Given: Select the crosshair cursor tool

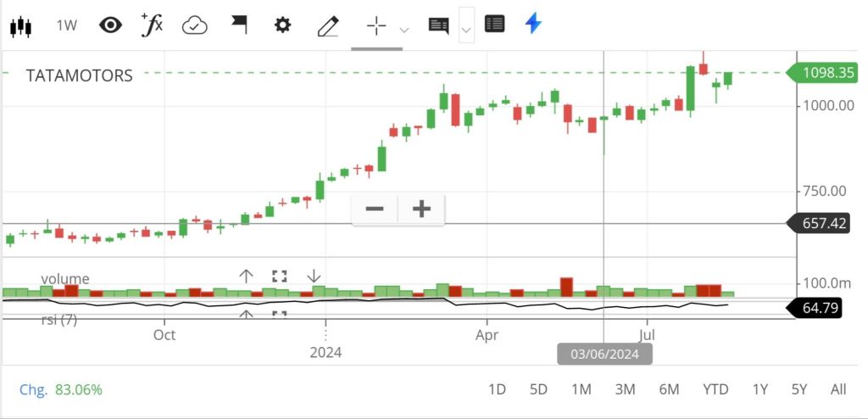Looking at the screenshot, I should click(376, 26).
